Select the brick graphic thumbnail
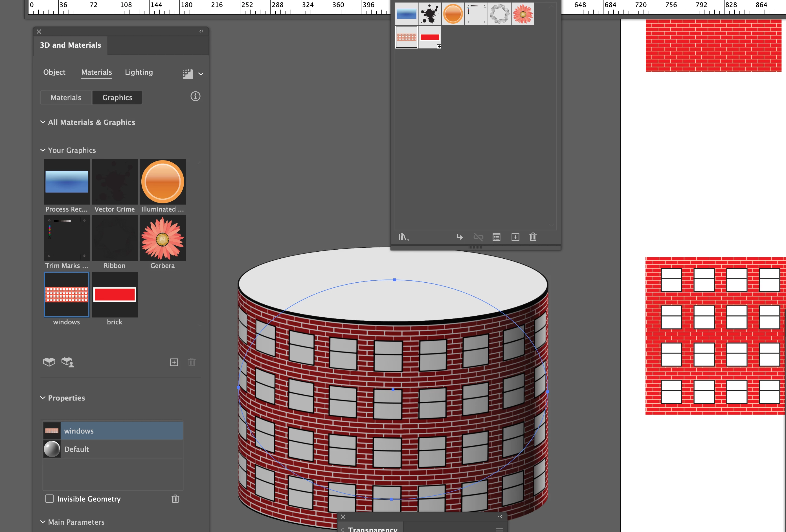786x532 pixels. click(x=115, y=294)
